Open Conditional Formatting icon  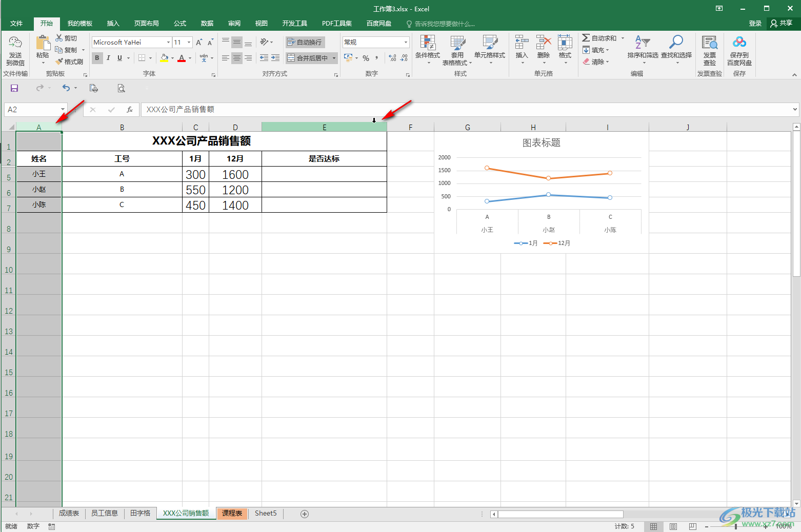click(427, 43)
